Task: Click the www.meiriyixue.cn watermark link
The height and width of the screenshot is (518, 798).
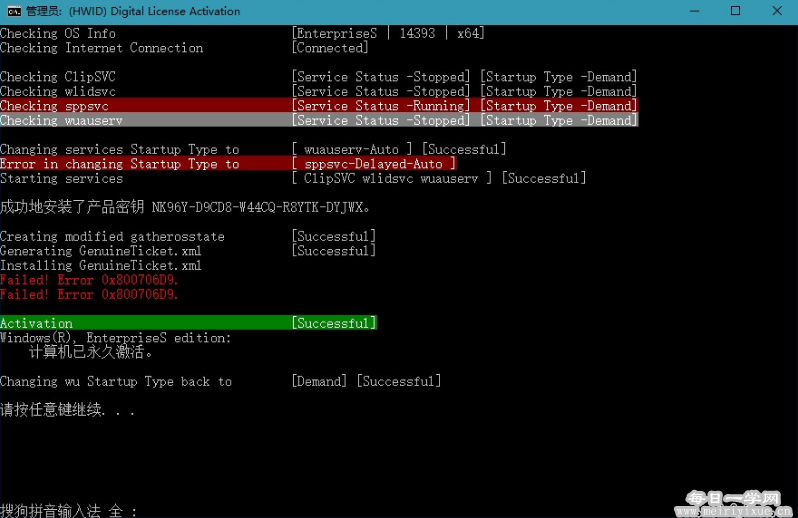Action: point(733,510)
